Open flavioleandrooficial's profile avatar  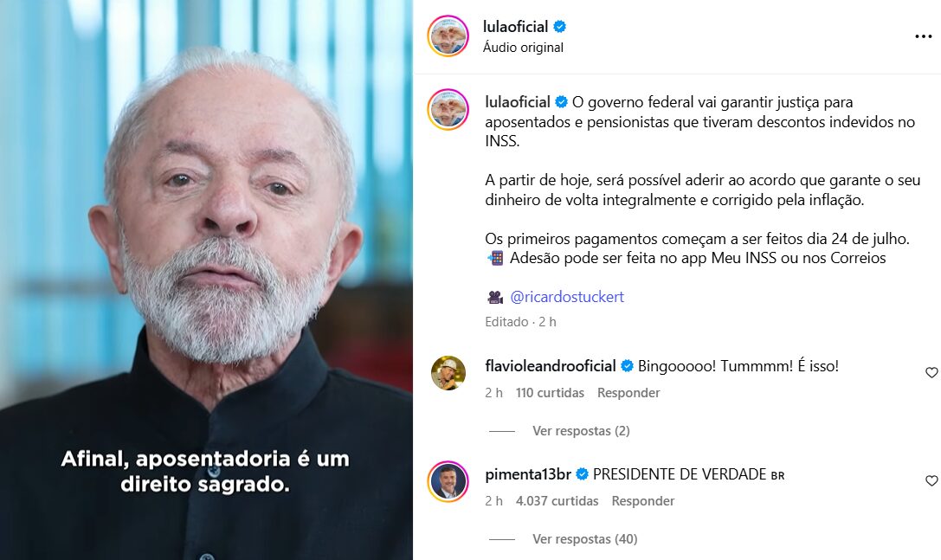448,373
